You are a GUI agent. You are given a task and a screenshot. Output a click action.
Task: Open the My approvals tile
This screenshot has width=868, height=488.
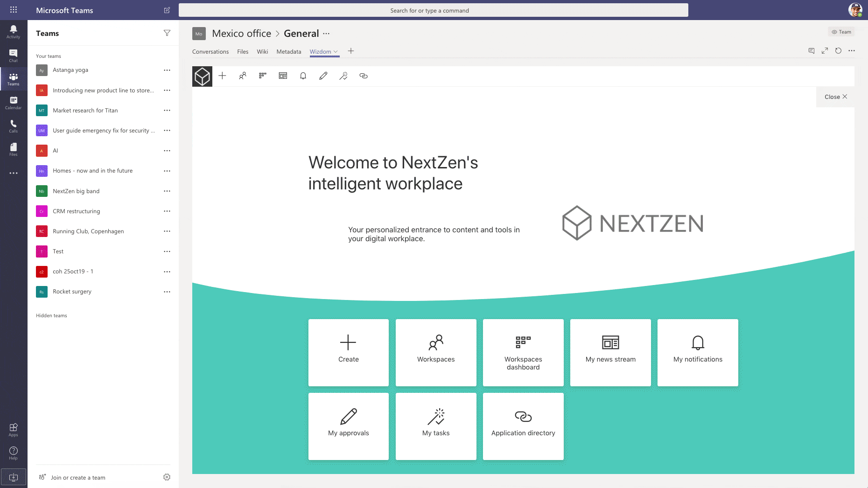[x=349, y=426]
